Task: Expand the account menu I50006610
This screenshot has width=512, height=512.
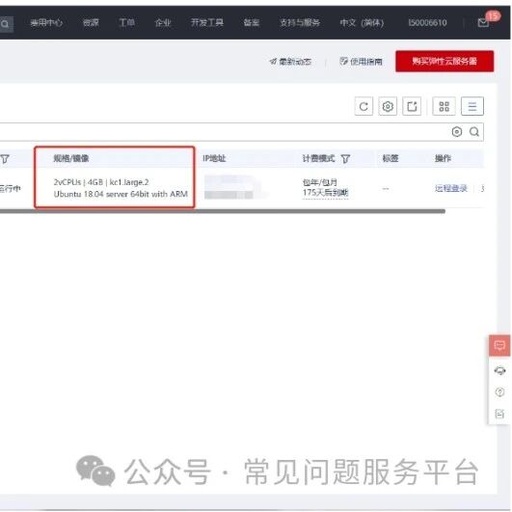Action: click(428, 23)
